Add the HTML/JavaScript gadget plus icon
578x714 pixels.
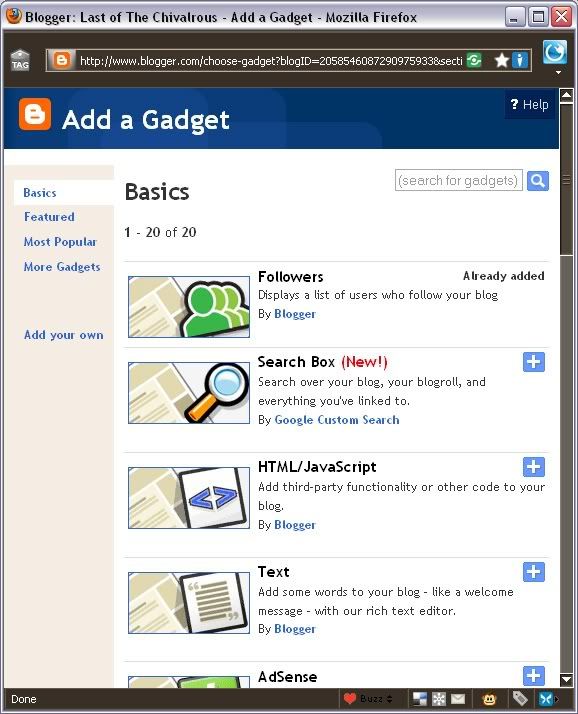tap(534, 467)
